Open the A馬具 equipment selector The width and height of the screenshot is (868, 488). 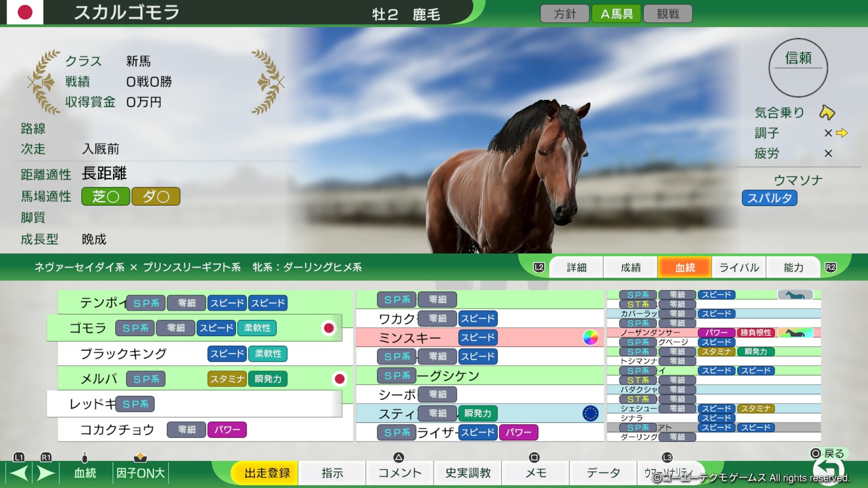616,14
